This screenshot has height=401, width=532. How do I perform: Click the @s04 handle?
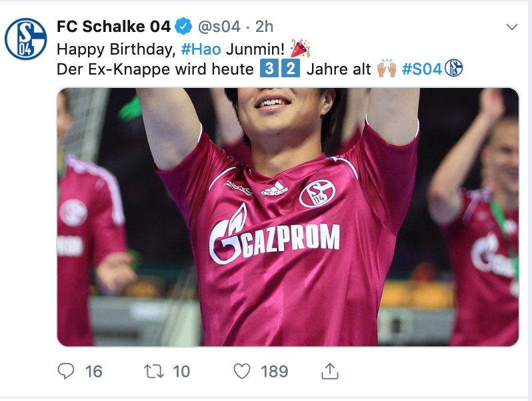217,27
